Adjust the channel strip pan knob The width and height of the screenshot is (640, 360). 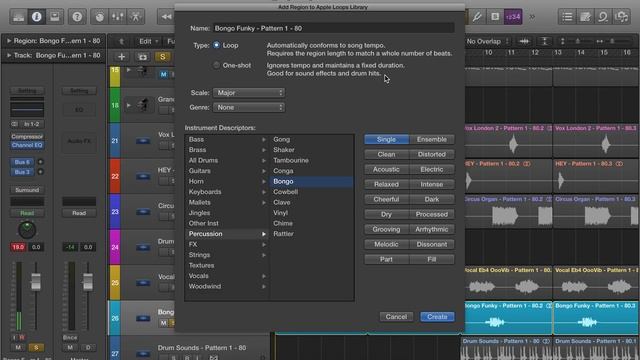pos(27,229)
